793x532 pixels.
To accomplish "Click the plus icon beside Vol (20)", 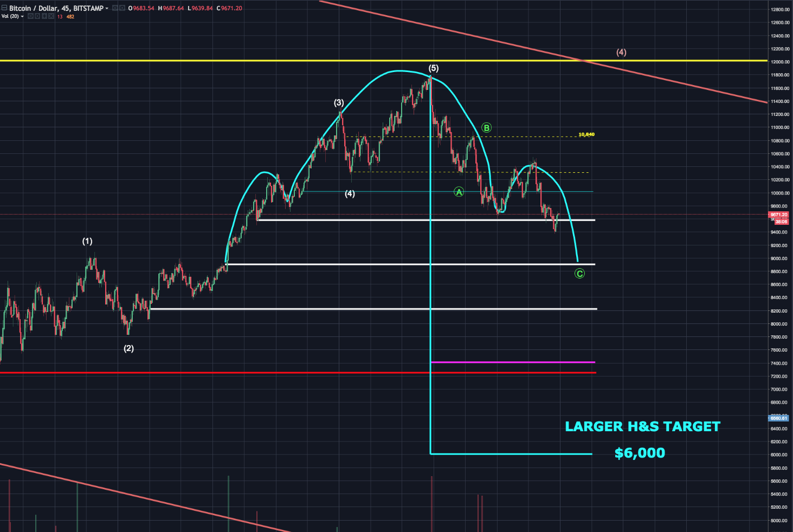I will [x=44, y=16].
